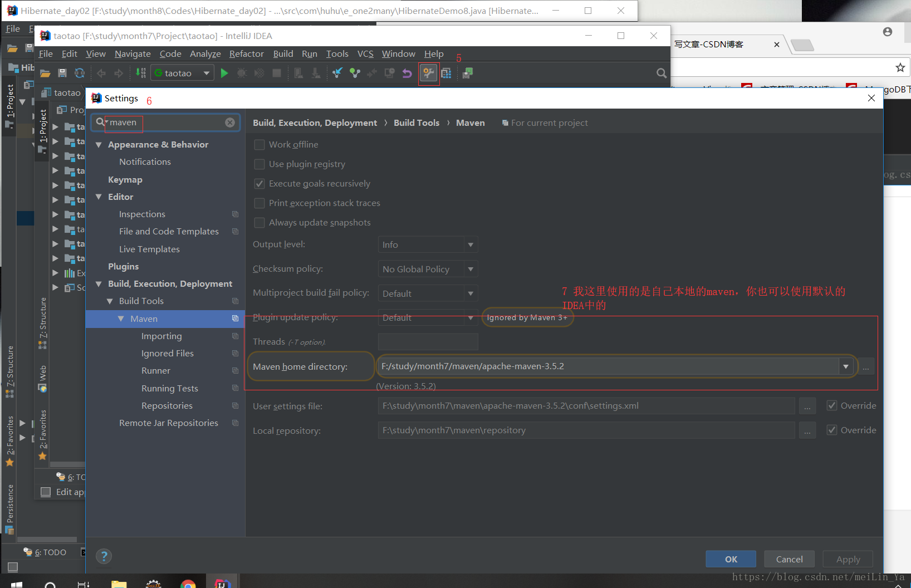Open the Window menu
Viewport: 911px width, 588px height.
pos(398,54)
